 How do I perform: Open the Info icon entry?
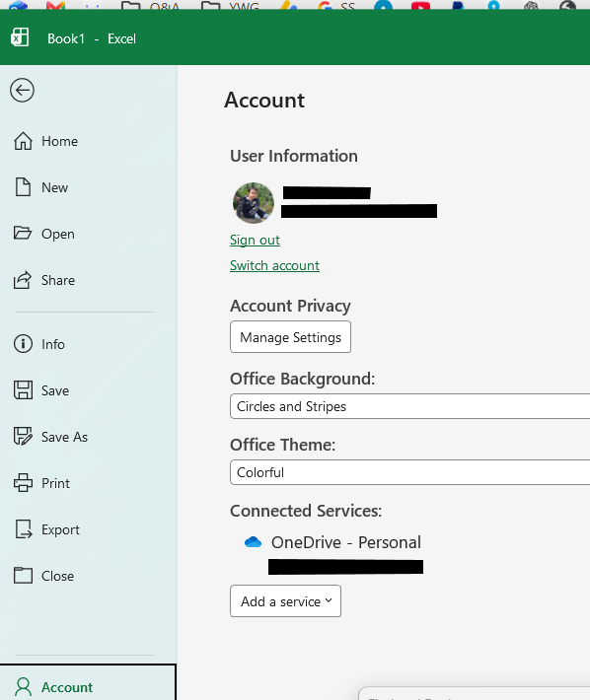[x=23, y=344]
